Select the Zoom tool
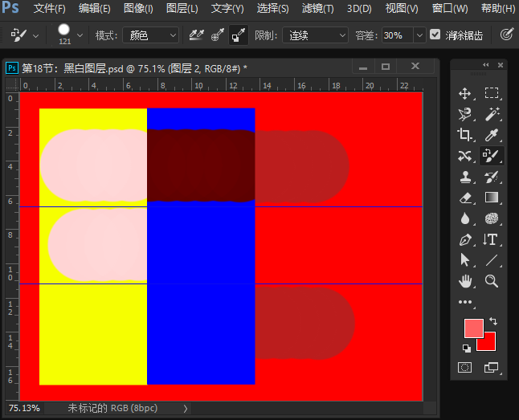Screen dimensions: 519x420 pyautogui.click(x=492, y=281)
